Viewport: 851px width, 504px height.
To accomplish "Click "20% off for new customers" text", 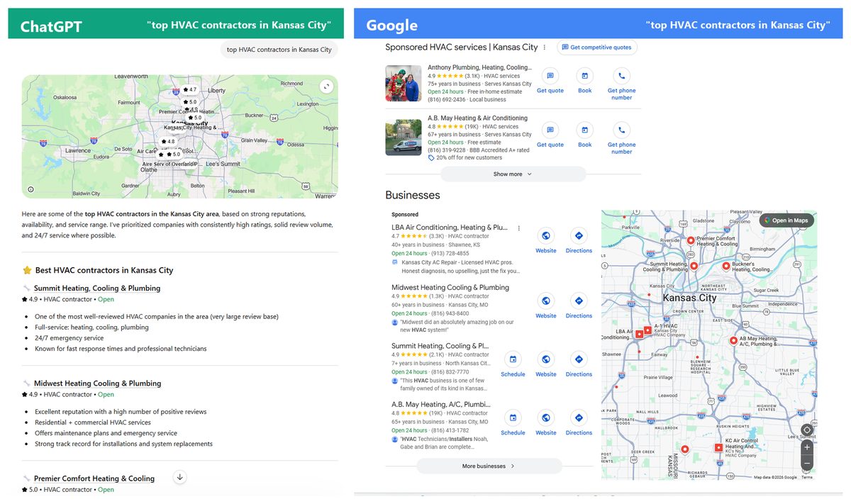I will click(470, 157).
